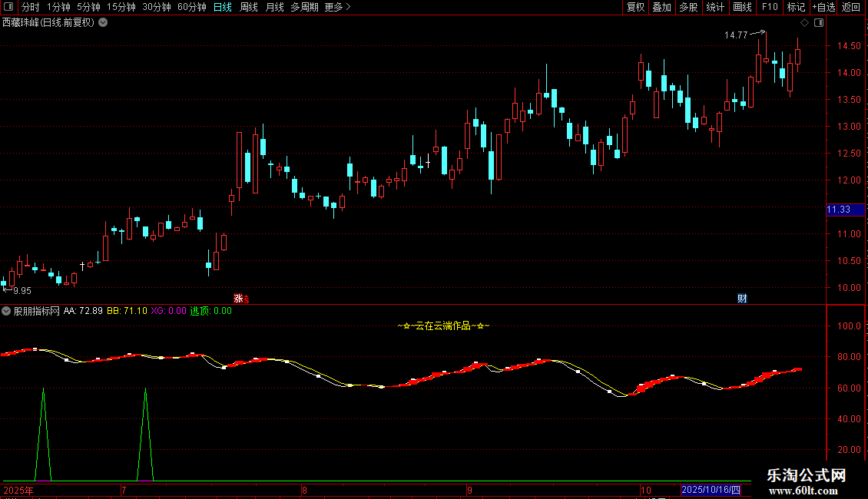Toggle the right sidebar panel icon
868x499 pixels.
819,23
